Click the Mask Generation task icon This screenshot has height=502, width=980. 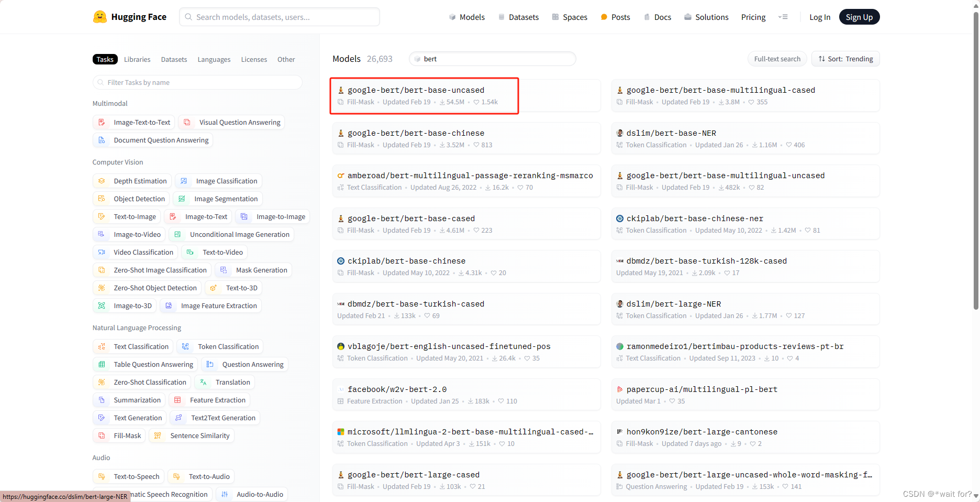pos(224,270)
